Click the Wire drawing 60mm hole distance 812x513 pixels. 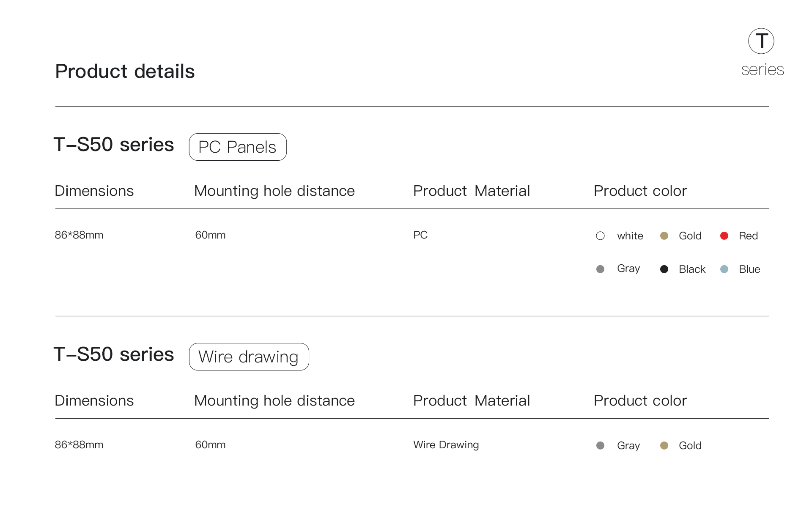pos(210,445)
